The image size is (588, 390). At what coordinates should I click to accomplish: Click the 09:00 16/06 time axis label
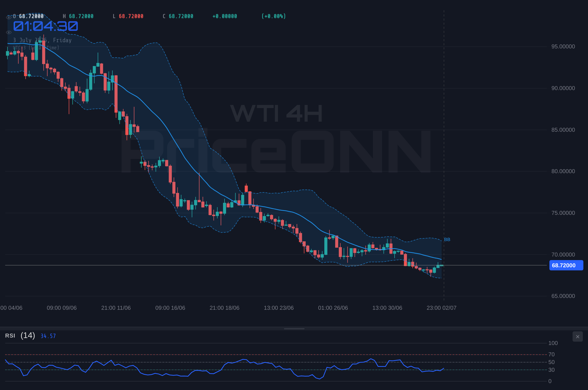(170, 308)
